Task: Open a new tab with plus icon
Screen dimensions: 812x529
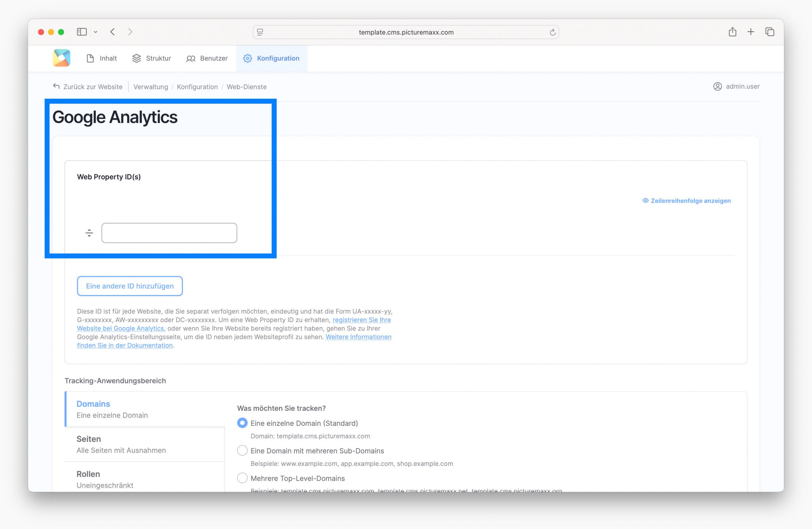Action: click(x=751, y=32)
